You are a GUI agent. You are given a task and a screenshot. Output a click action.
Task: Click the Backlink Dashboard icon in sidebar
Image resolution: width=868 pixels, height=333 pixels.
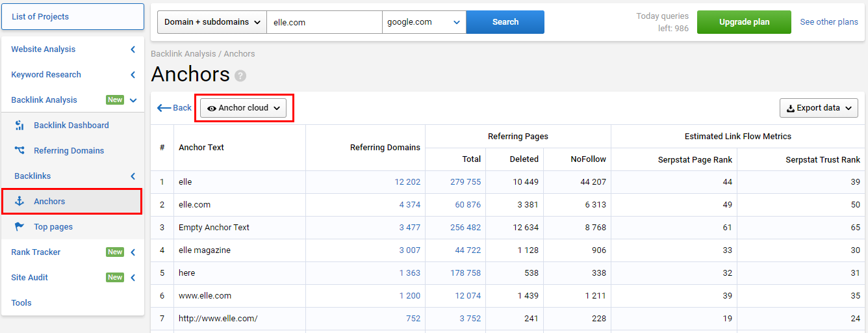pyautogui.click(x=19, y=126)
